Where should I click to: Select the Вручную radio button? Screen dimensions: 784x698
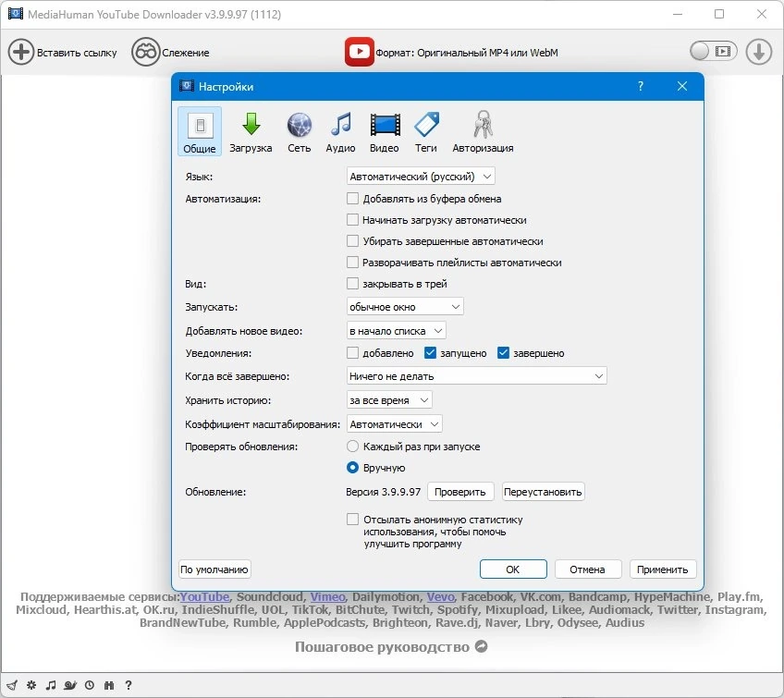click(x=352, y=468)
